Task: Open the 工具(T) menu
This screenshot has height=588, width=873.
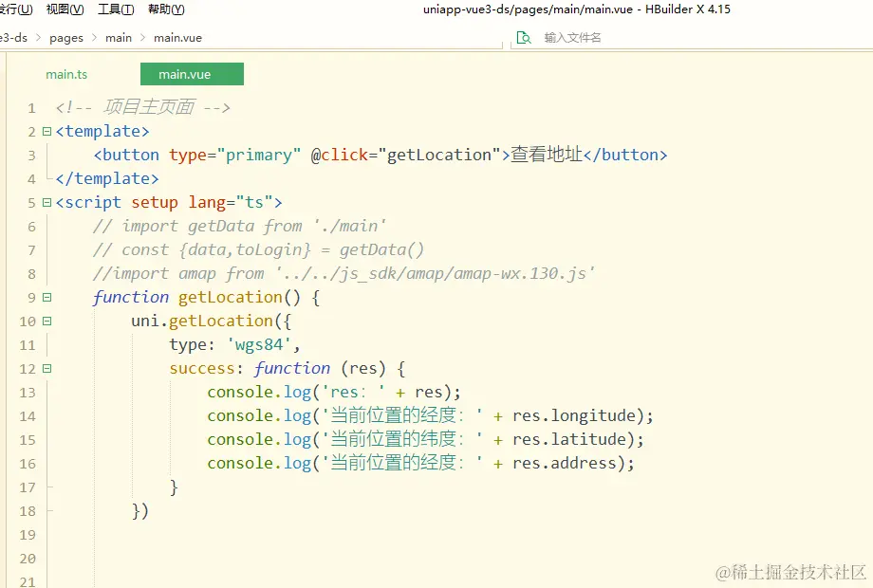Action: [116, 9]
